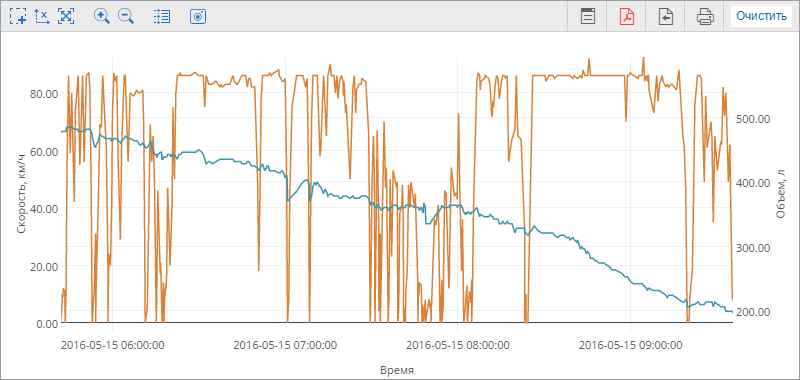
Task: Click the 300.00 volume axis value
Action: click(x=753, y=248)
